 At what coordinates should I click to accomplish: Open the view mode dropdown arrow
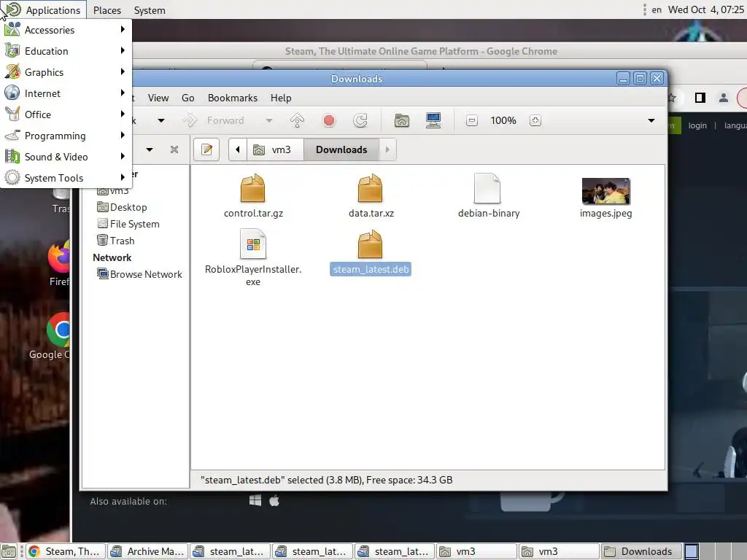pyautogui.click(x=651, y=120)
